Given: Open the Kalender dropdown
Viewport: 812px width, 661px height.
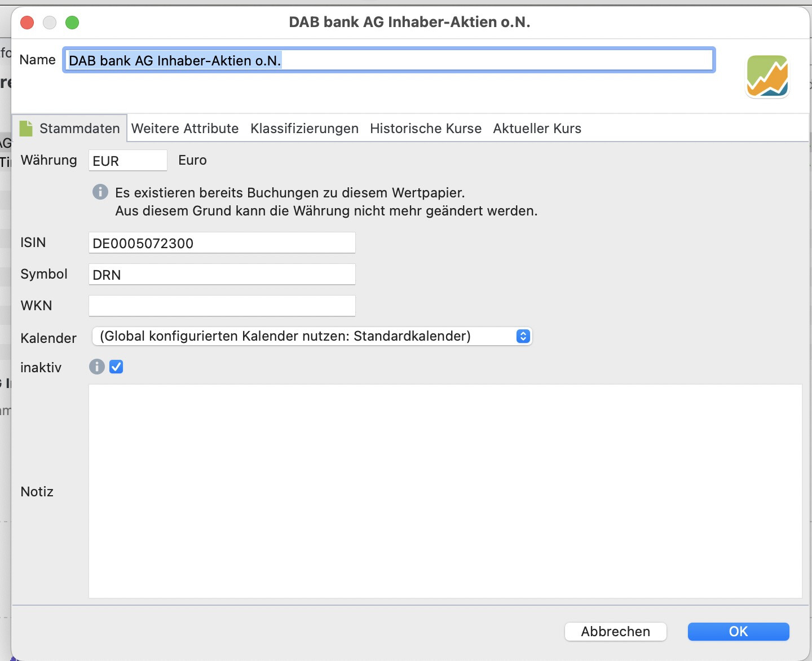Looking at the screenshot, I should click(312, 336).
